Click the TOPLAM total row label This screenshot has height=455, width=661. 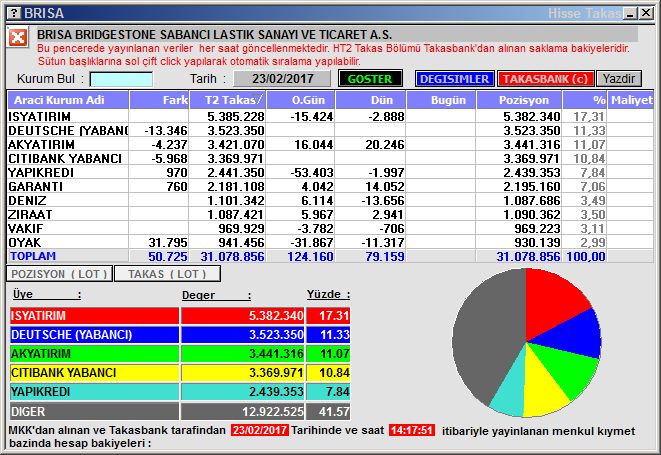pyautogui.click(x=33, y=256)
